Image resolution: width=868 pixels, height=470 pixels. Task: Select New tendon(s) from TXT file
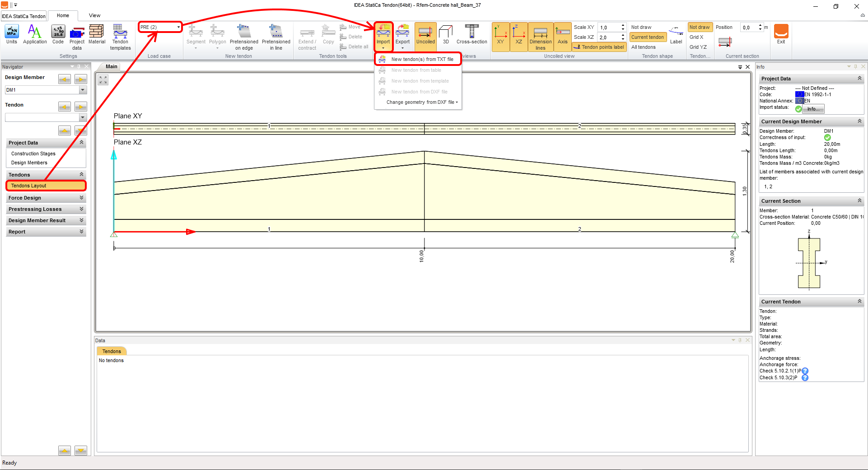pyautogui.click(x=422, y=59)
